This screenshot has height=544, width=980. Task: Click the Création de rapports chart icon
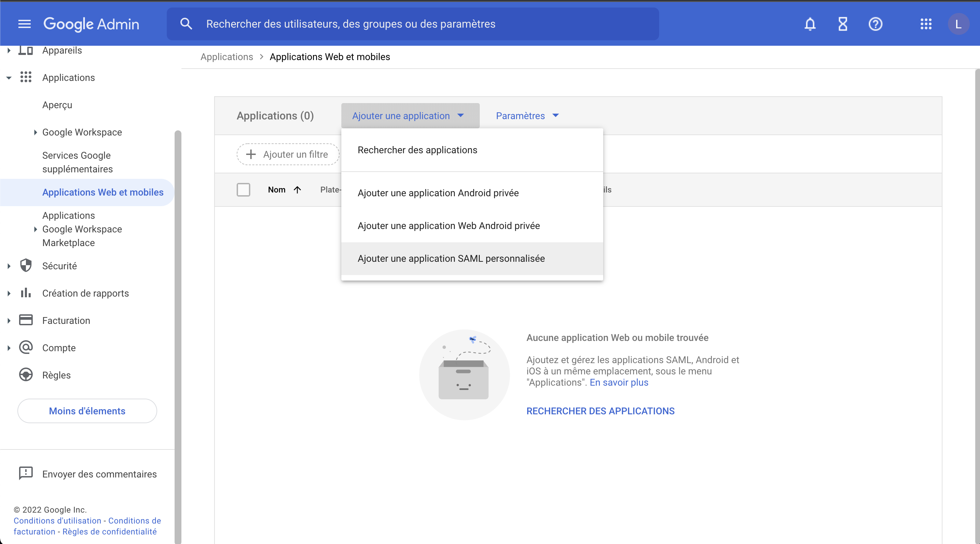click(x=25, y=293)
